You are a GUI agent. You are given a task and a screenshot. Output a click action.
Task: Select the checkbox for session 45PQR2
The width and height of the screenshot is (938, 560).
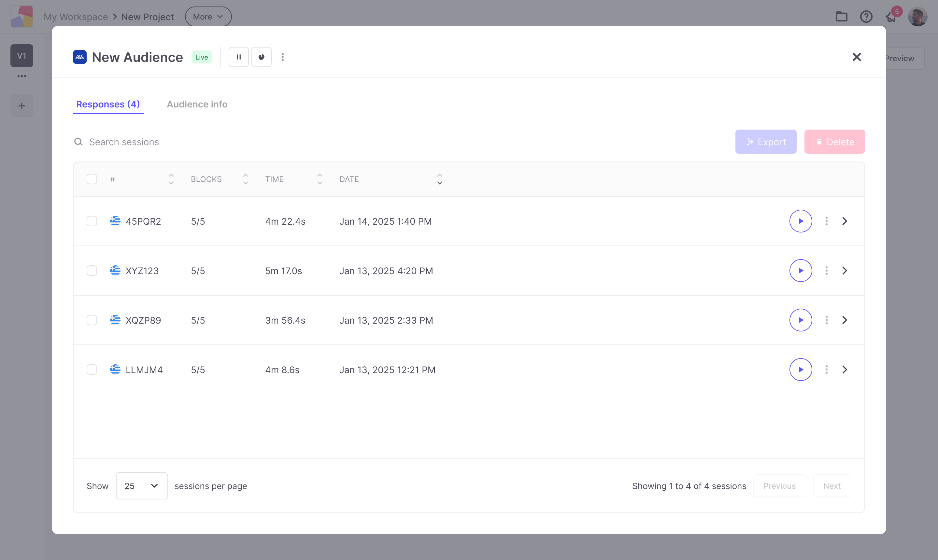[92, 221]
